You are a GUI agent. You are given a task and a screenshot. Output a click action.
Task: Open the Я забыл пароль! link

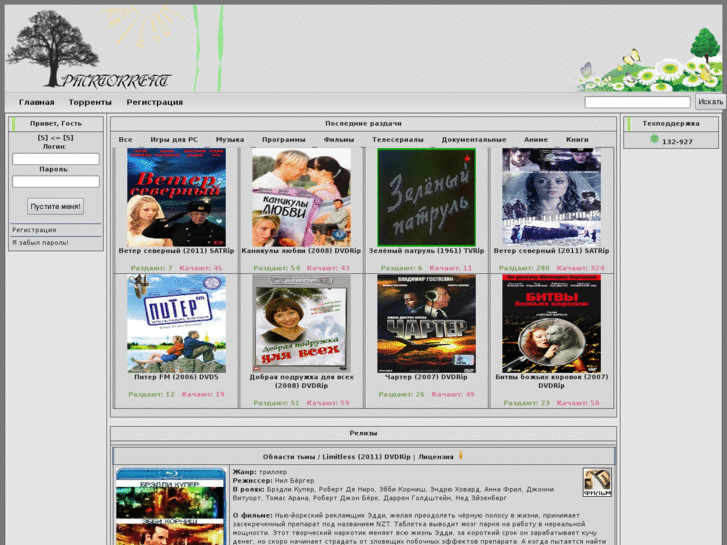(40, 243)
